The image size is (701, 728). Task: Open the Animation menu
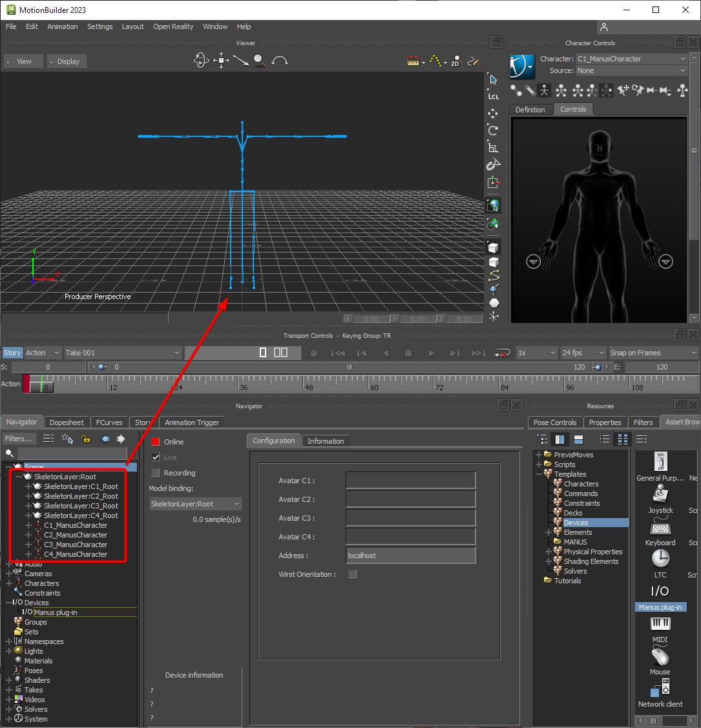[x=63, y=26]
